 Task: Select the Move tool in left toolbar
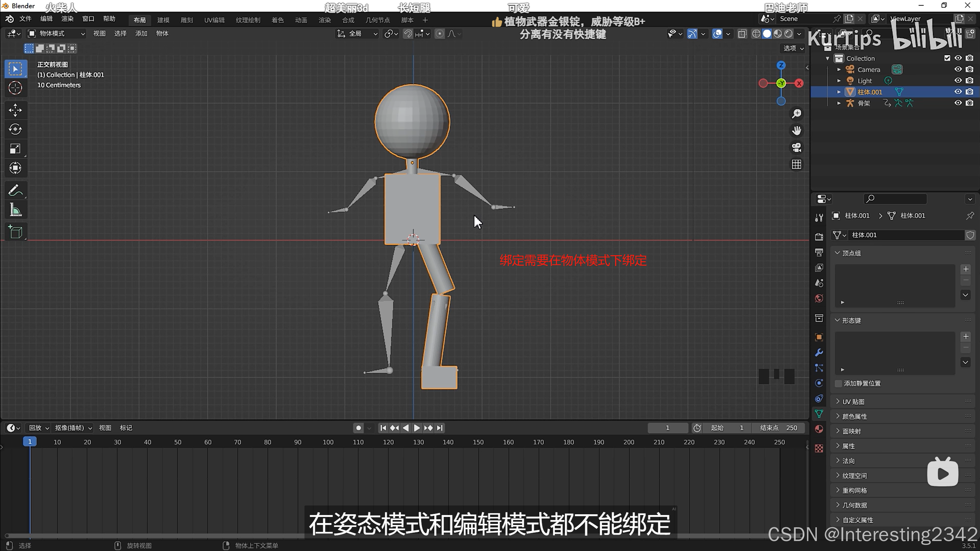[15, 110]
